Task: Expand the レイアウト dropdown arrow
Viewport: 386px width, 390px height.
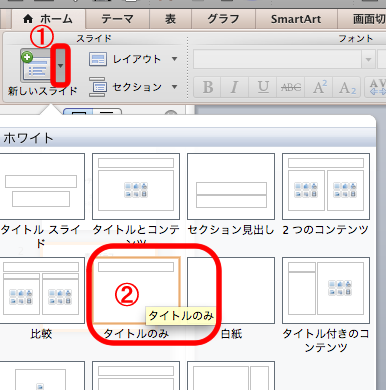Action: (174, 59)
